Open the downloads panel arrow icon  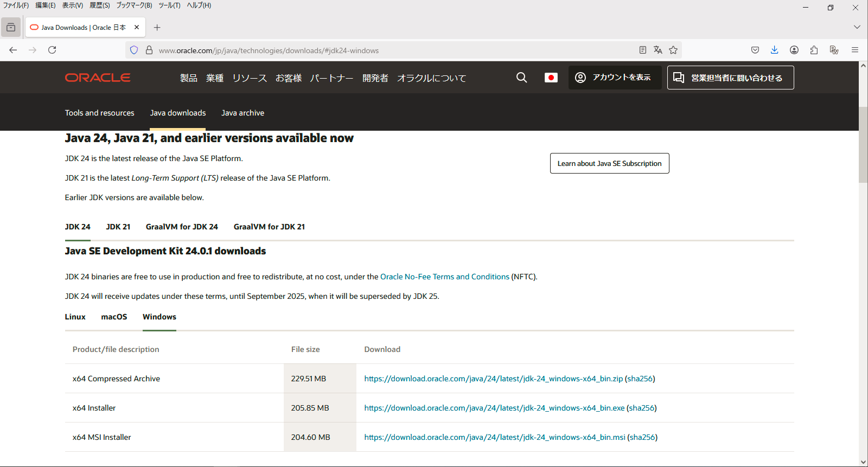tap(775, 50)
